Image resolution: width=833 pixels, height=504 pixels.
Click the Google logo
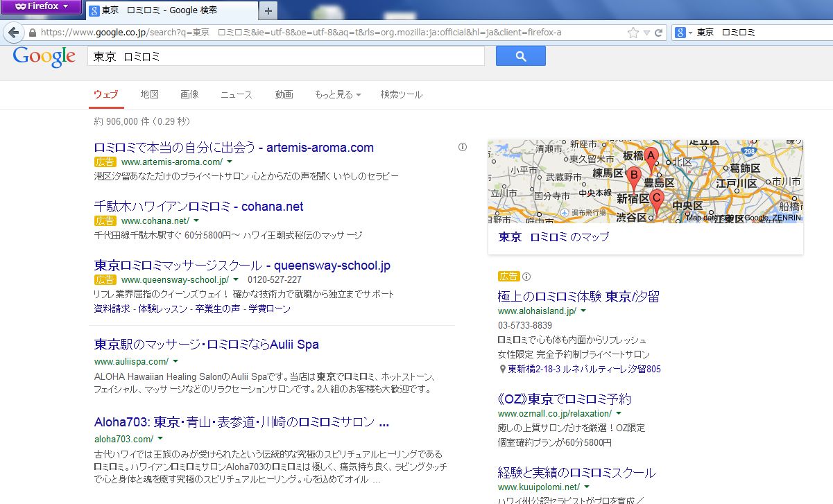pyautogui.click(x=44, y=57)
